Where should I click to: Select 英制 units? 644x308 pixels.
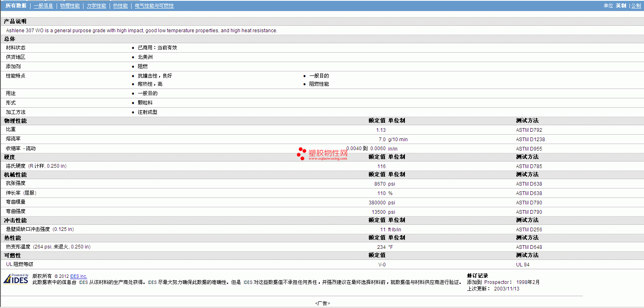pos(621,6)
